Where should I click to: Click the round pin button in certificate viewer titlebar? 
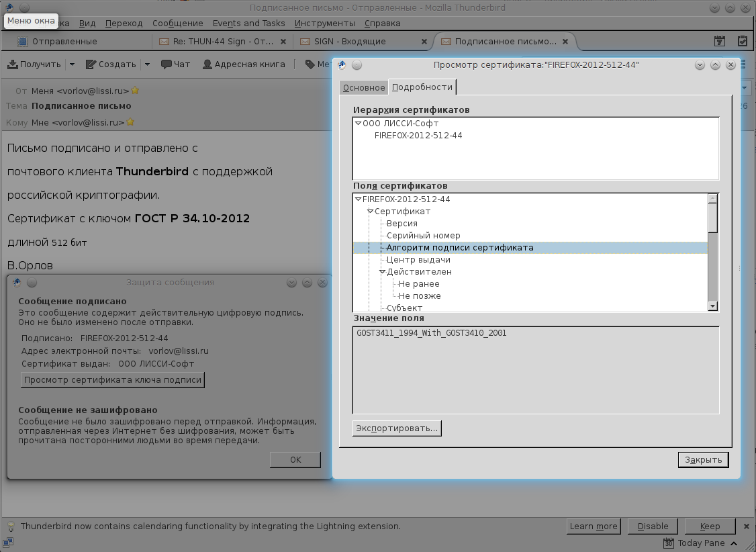point(357,64)
